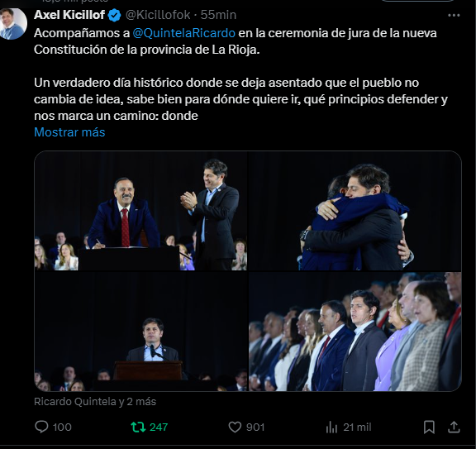
Task: Open Axel Kicillof profile avatar
Action: [12, 24]
